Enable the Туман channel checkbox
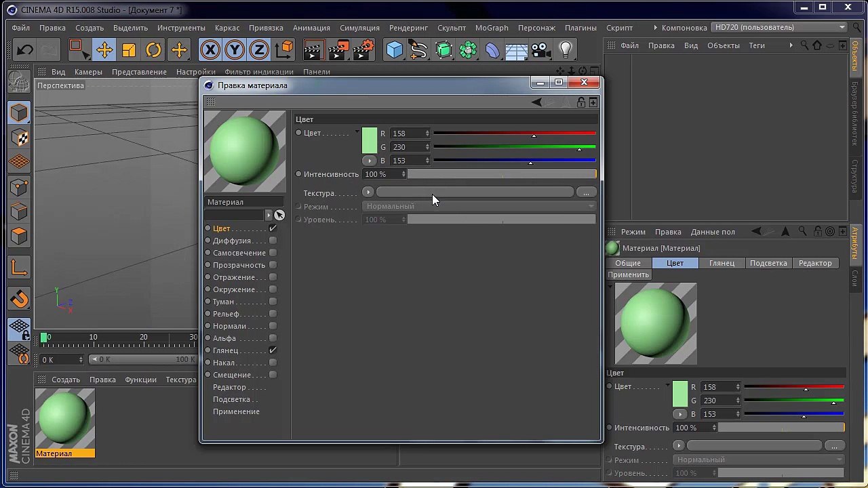 pos(273,302)
